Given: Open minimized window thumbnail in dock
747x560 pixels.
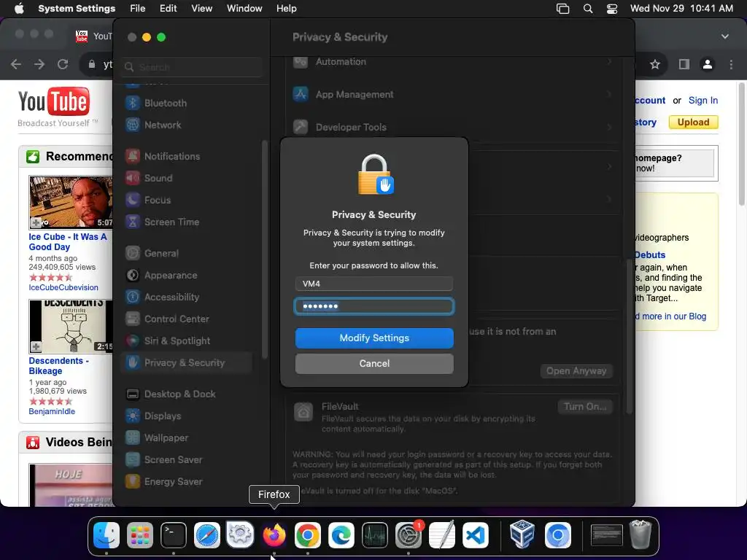Looking at the screenshot, I should click(606, 534).
